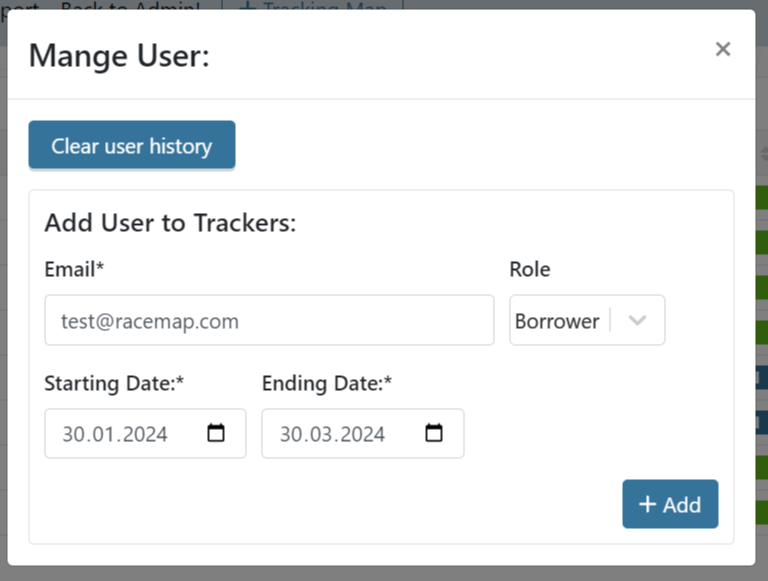Select the day in Ending Date field
The height and width of the screenshot is (581, 768).
click(290, 434)
